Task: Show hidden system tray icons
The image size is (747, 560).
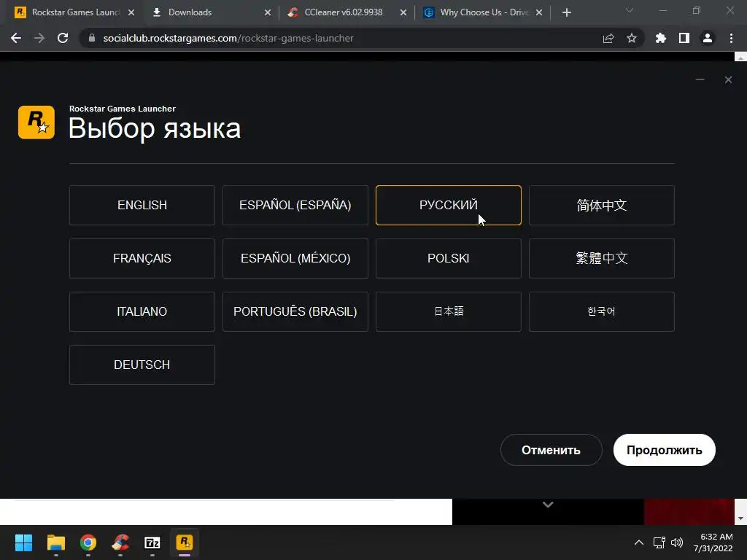Action: (639, 542)
